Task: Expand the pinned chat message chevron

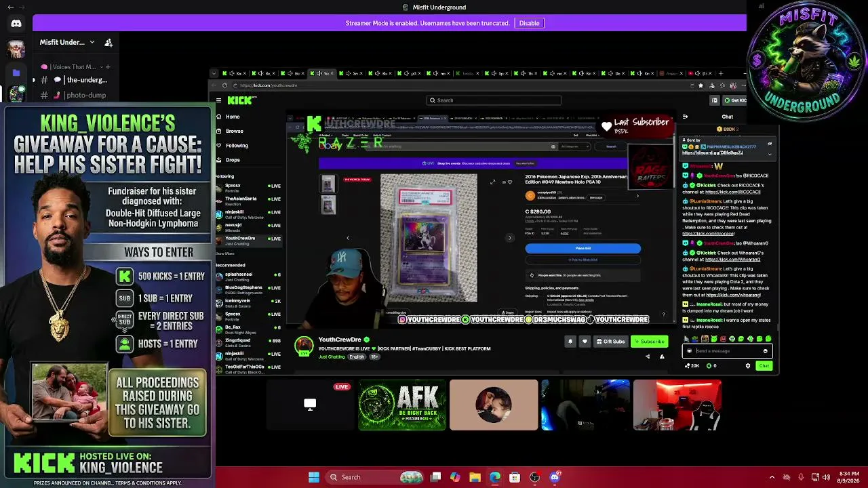Action: (x=770, y=155)
